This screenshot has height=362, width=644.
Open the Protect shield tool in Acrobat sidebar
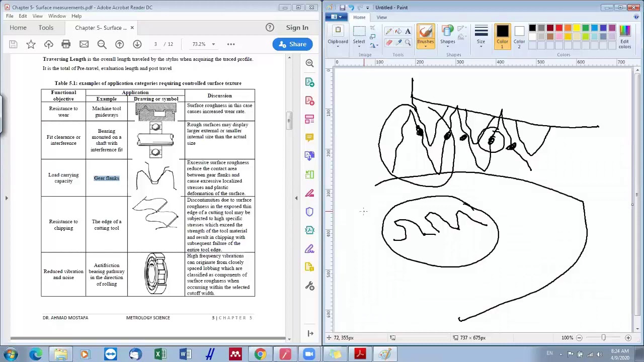309,212
